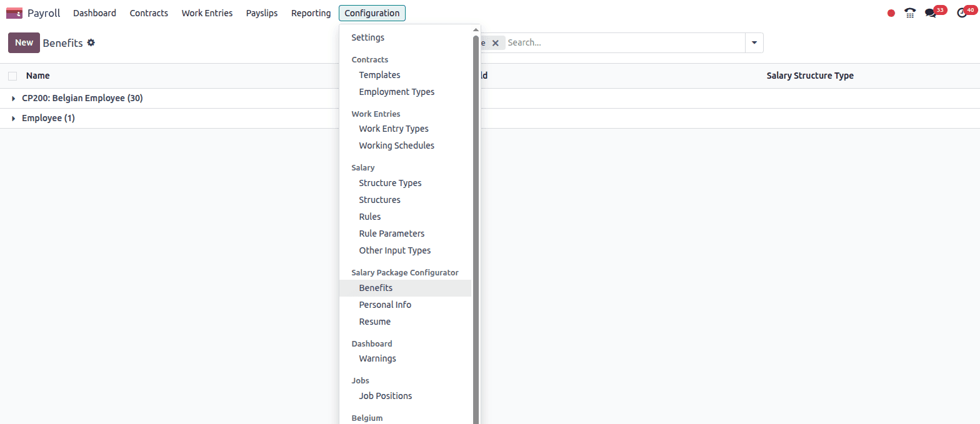Select the highlighted Benefits menu entry
980x424 pixels.
405,288
